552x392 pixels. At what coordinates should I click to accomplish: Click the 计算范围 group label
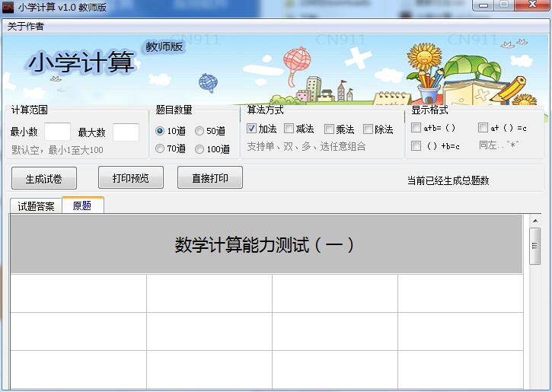30,110
